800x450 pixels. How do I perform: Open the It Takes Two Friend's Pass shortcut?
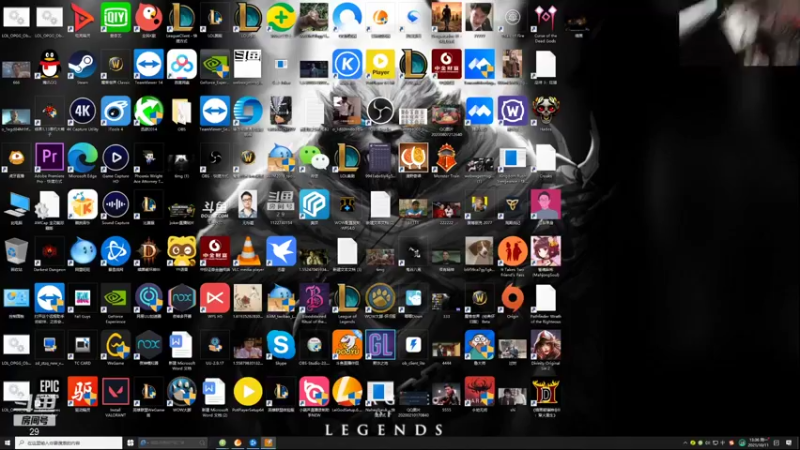(512, 251)
